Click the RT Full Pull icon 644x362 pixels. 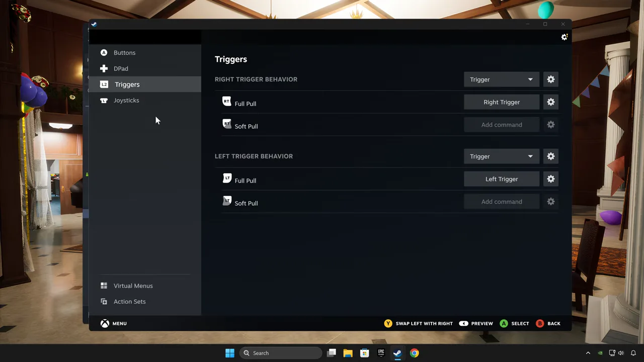click(x=227, y=102)
